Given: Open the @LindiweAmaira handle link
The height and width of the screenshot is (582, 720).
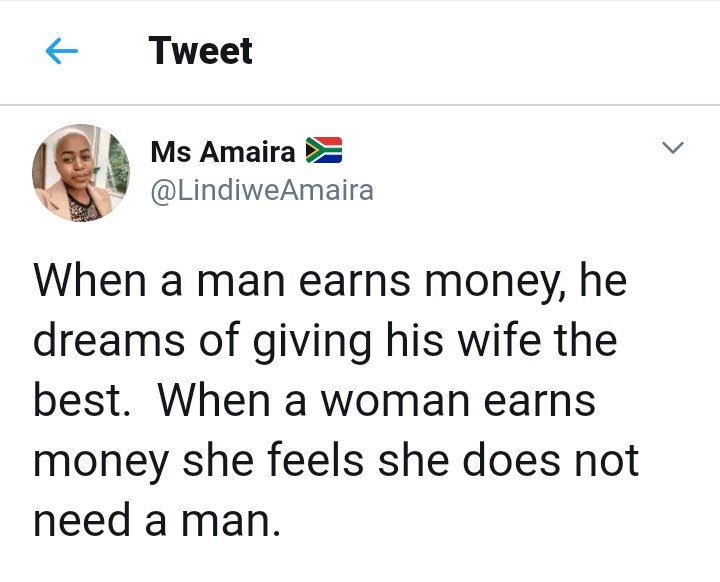Looking at the screenshot, I should pos(261,190).
